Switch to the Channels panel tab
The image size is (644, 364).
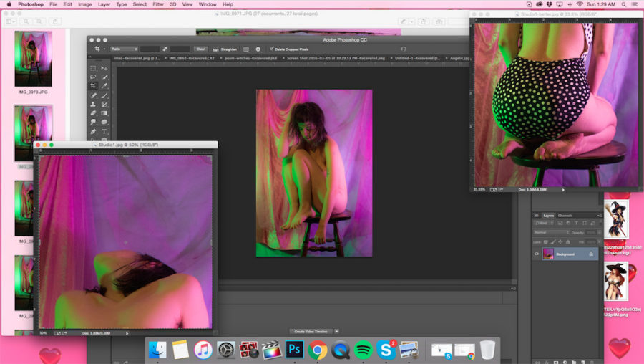point(565,215)
